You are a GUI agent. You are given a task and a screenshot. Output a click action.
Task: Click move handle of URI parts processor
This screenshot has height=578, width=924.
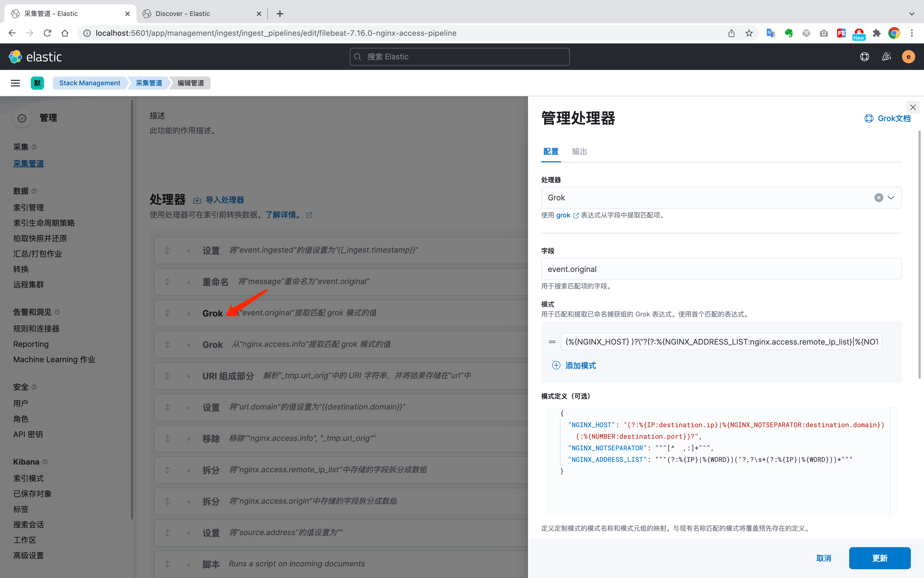[167, 376]
